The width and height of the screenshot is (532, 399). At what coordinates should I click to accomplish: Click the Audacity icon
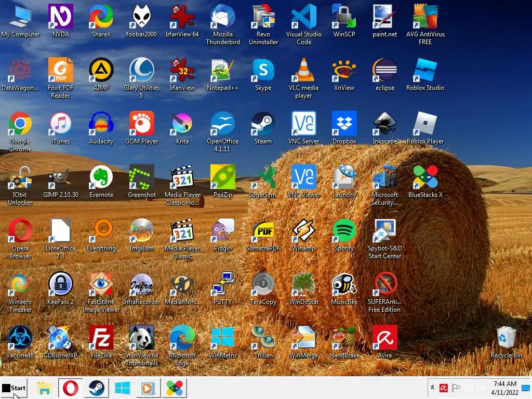[x=101, y=128]
